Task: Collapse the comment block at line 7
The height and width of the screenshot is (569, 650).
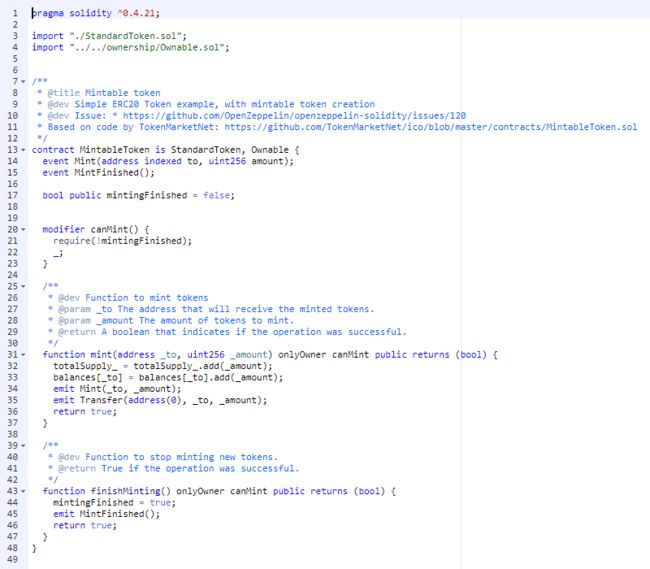Action: click(23, 82)
